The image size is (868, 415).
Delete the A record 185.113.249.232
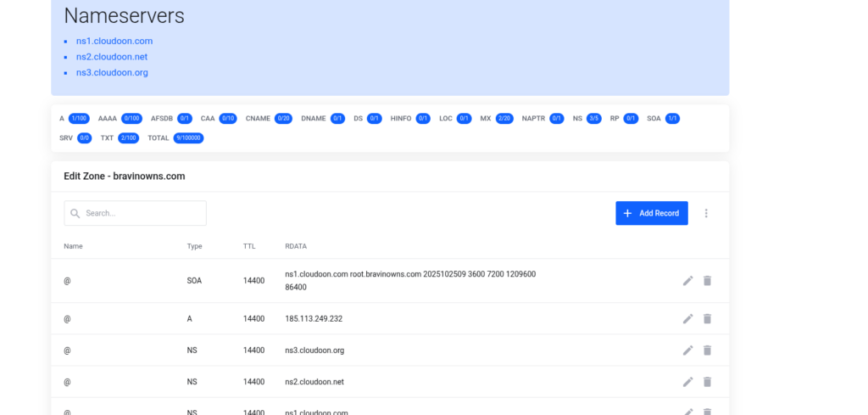[707, 319]
